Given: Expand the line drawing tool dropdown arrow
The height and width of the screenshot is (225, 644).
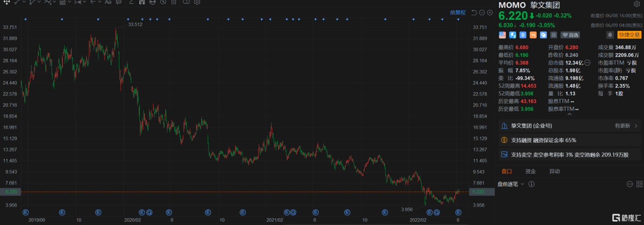Looking at the screenshot, I should point(25,2).
